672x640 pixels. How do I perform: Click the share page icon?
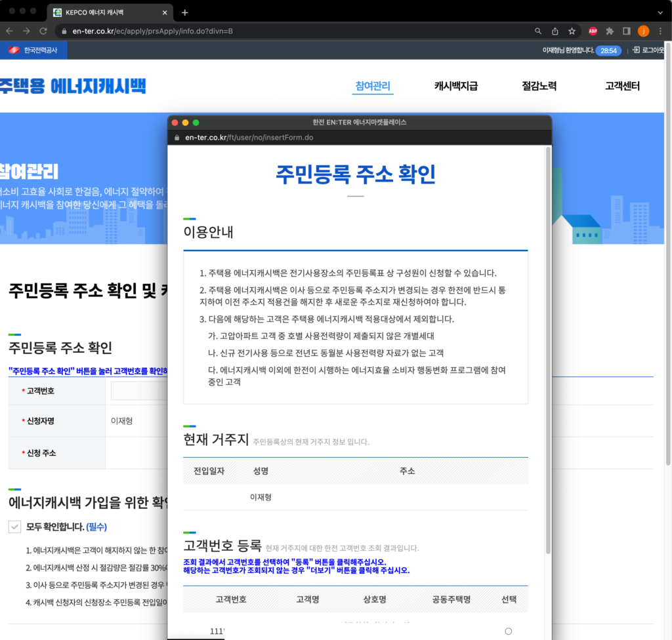coord(555,31)
